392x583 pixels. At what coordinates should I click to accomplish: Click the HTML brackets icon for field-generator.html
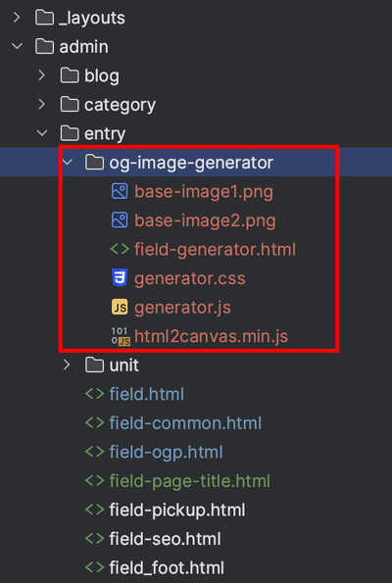(x=120, y=249)
